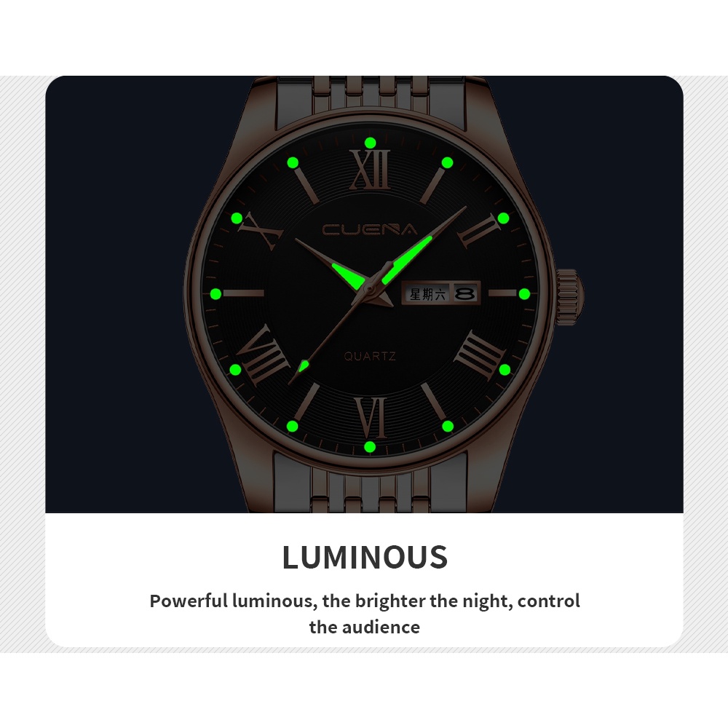Viewport: 728px width, 728px height.
Task: Click the Roman numeral XII marker
Action: (x=370, y=170)
